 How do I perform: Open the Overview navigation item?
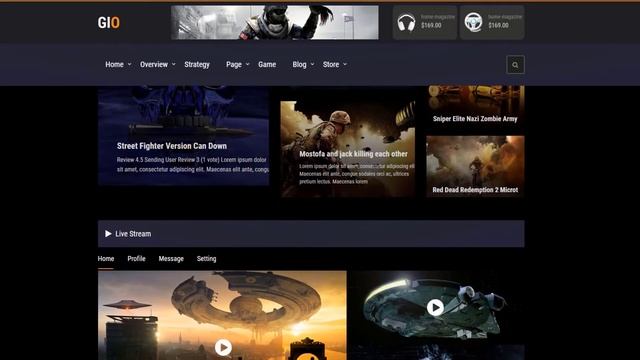pyautogui.click(x=154, y=64)
